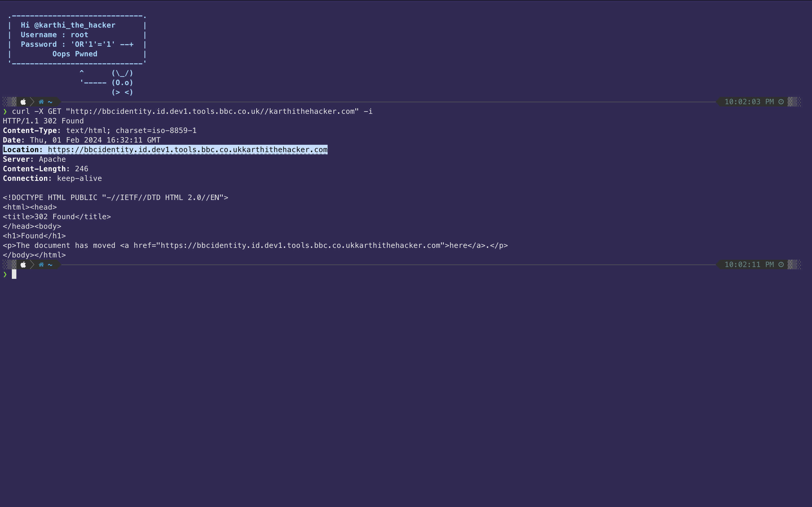Click the green arrow at the empty prompt line
The height and width of the screenshot is (507, 812).
(x=5, y=274)
